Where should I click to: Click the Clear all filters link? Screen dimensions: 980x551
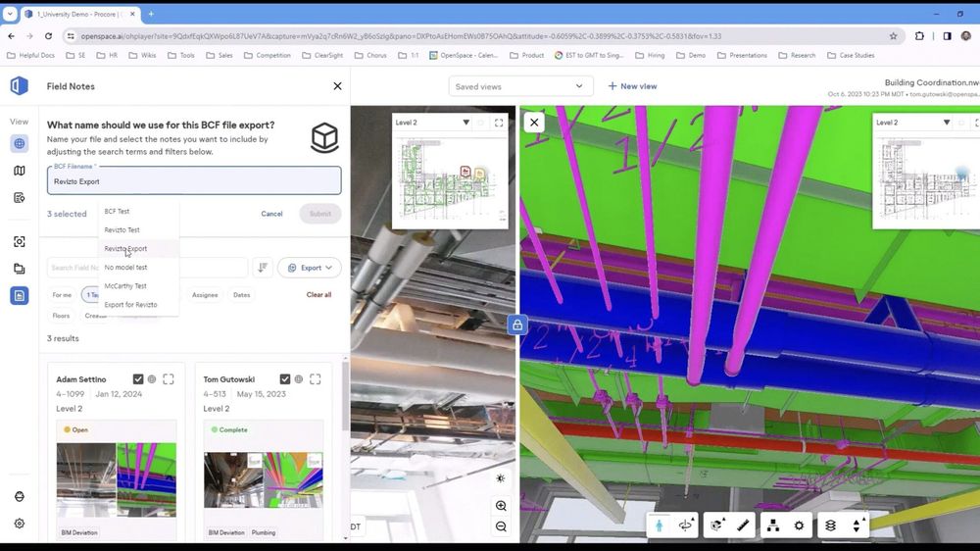click(x=318, y=295)
